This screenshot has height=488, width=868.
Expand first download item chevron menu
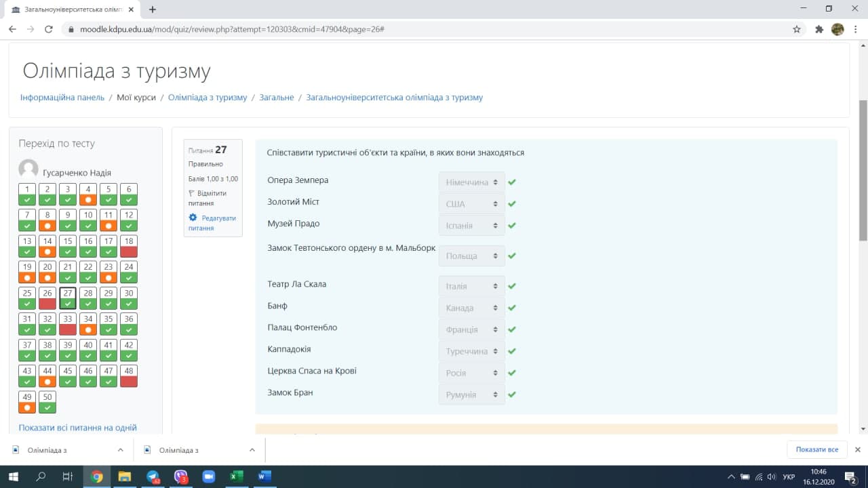(120, 449)
